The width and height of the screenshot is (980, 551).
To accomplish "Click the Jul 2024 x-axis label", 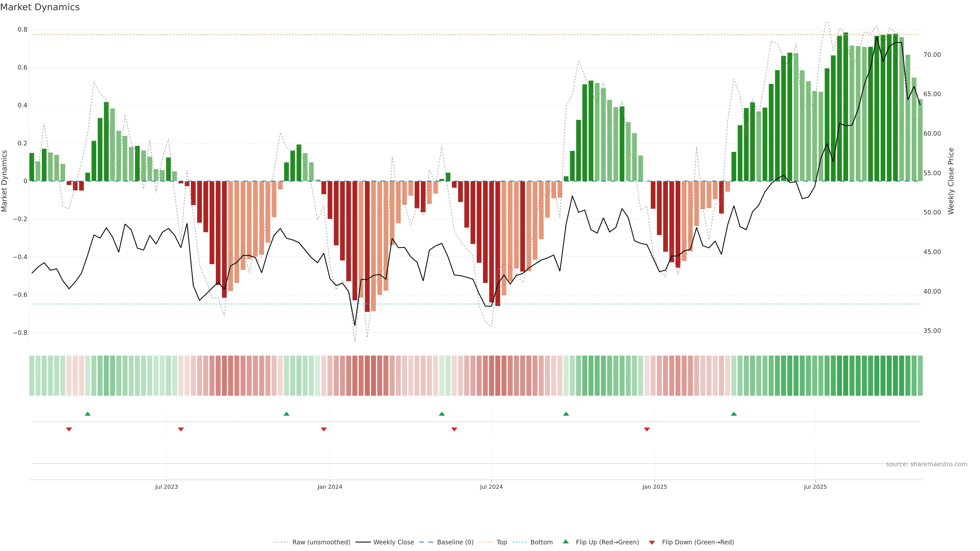I will coord(491,487).
